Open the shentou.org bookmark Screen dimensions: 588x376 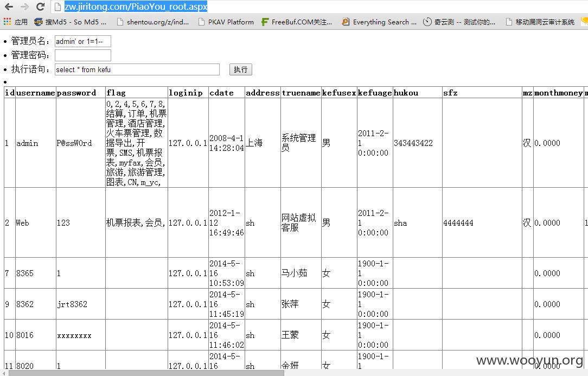click(x=152, y=22)
